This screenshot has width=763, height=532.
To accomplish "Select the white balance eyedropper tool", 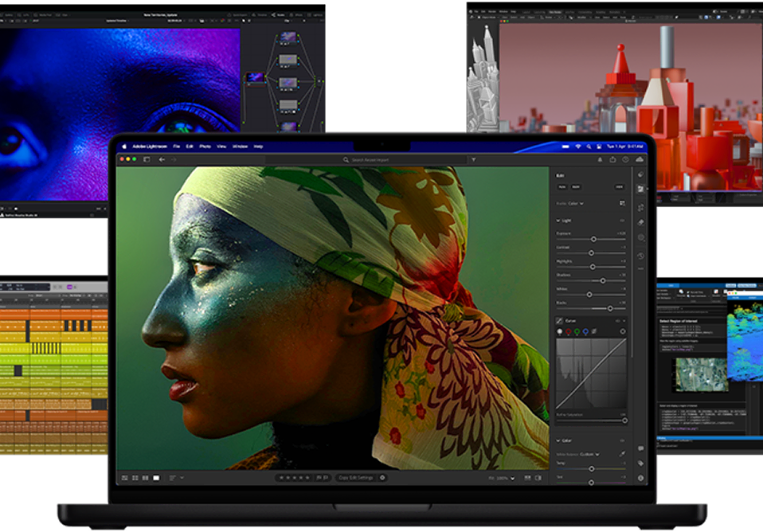I will (623, 454).
